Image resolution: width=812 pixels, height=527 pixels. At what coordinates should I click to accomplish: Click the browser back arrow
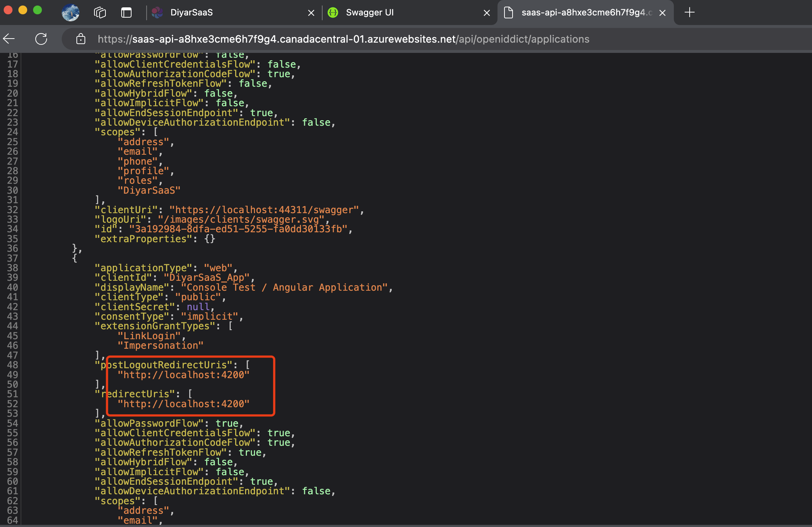(9, 39)
